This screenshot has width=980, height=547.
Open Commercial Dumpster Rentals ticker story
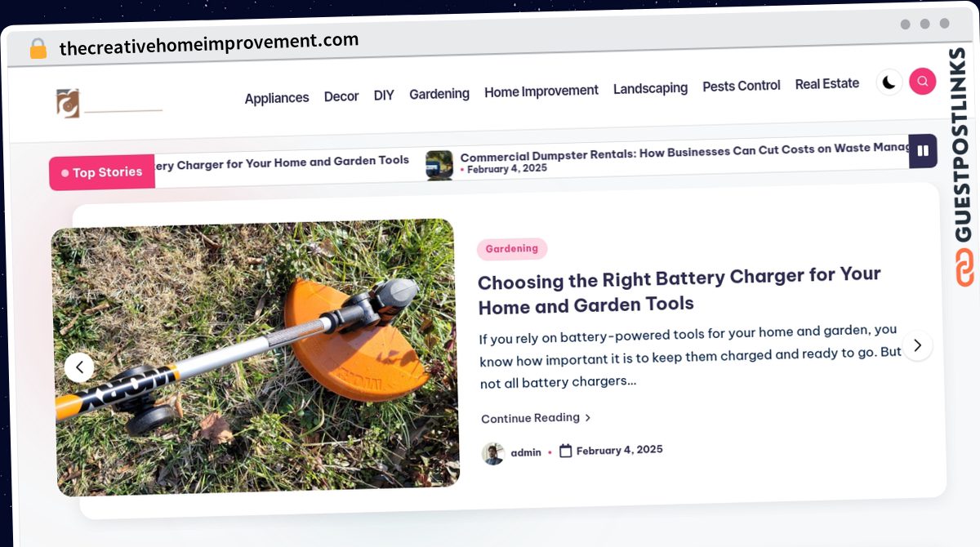coord(684,152)
